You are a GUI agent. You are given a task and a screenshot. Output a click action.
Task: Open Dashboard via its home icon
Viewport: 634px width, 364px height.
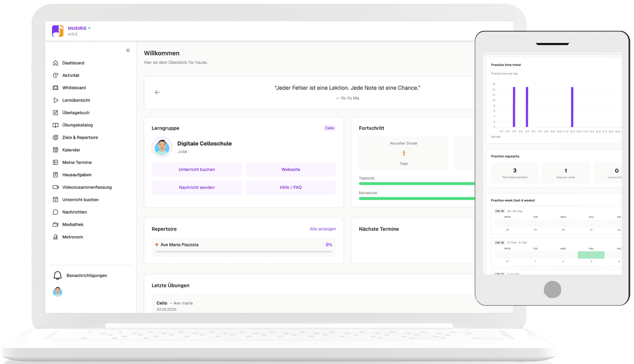click(x=55, y=63)
